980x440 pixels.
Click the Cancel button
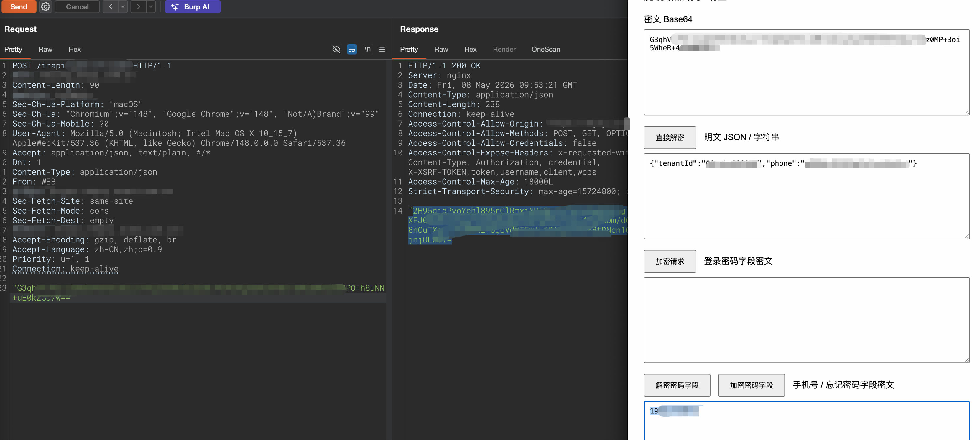(x=77, y=6)
